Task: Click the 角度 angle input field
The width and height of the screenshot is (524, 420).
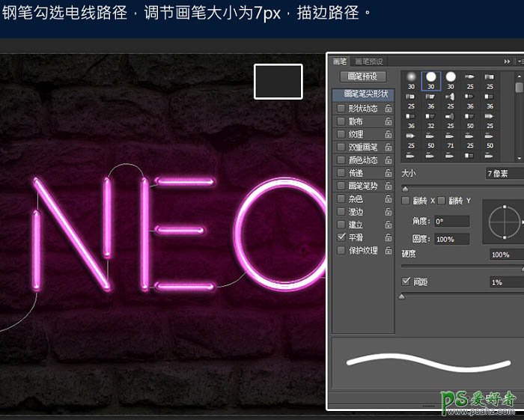Action: [451, 222]
